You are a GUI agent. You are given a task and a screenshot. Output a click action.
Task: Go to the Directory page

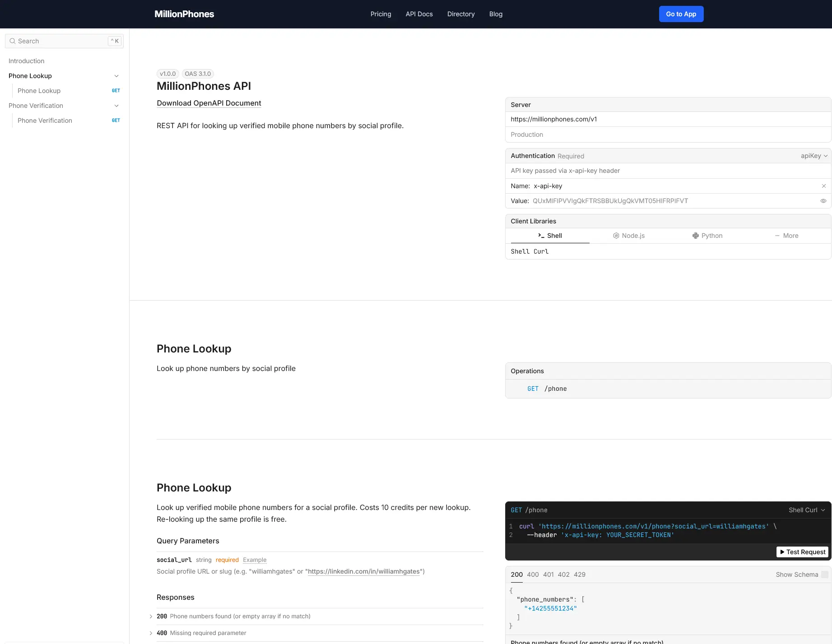[461, 14]
